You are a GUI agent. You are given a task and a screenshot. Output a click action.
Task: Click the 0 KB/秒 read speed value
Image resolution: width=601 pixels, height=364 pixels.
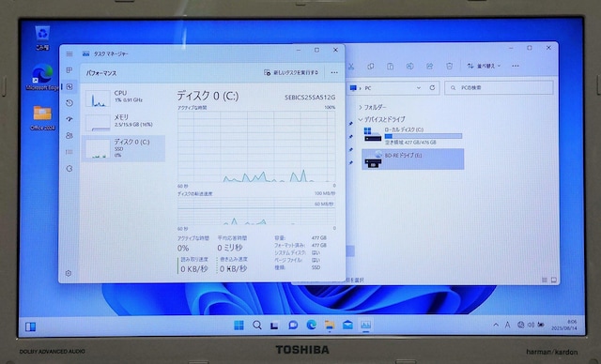pos(194,268)
